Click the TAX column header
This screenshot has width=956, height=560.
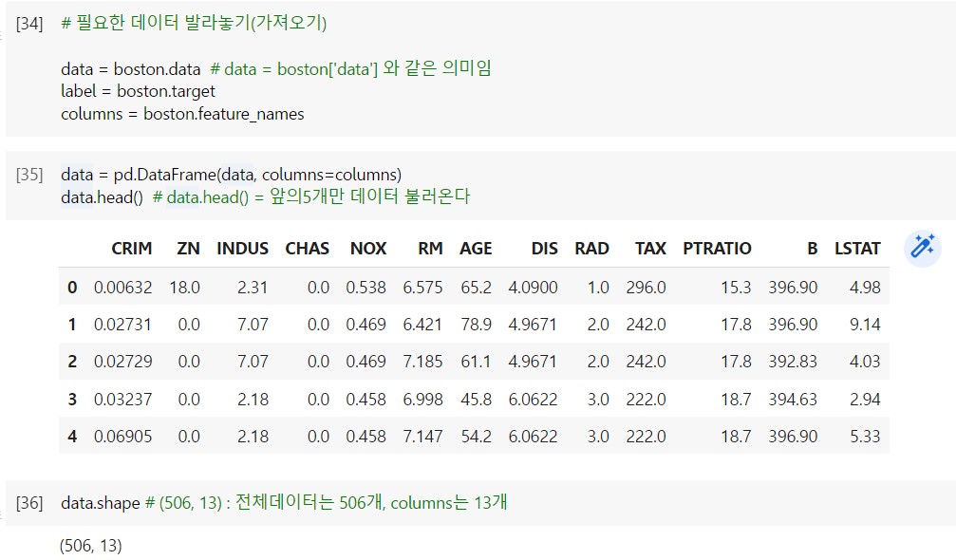point(650,249)
